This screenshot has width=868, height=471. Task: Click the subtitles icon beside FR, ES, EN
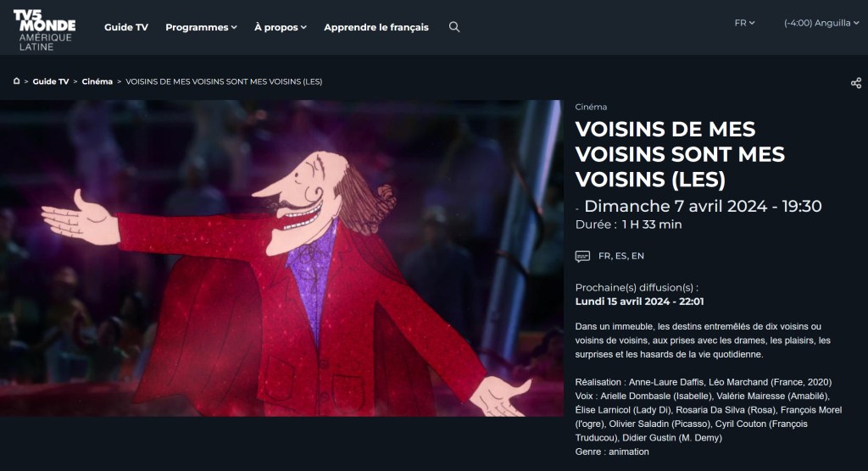pos(582,256)
